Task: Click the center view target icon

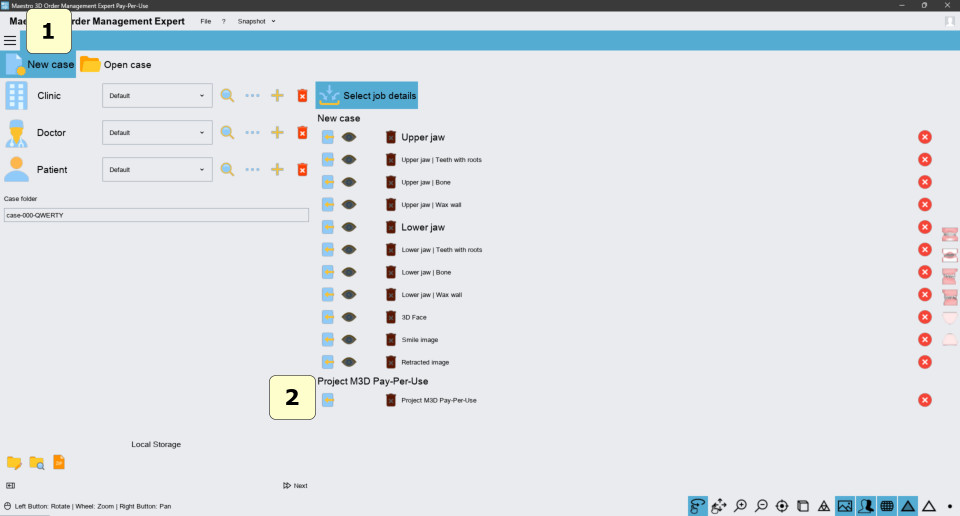Action: point(782,506)
